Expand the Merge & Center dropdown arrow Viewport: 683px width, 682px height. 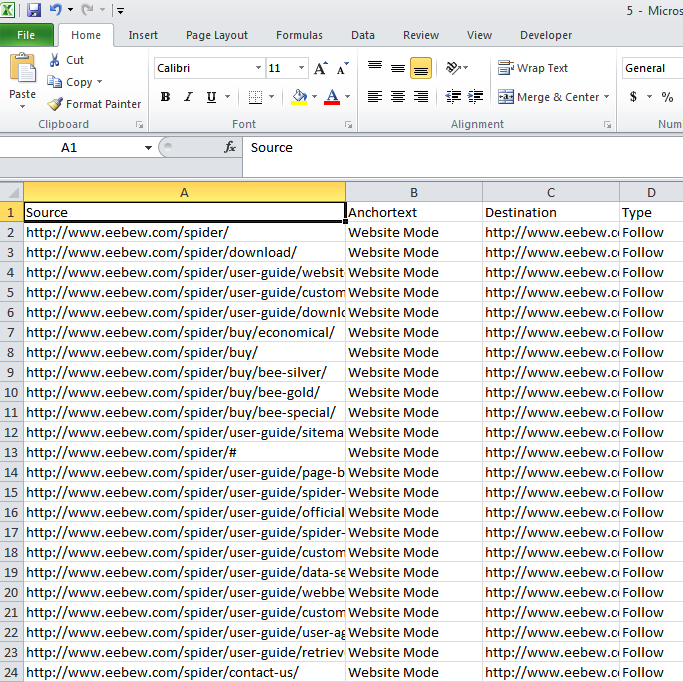(x=607, y=97)
